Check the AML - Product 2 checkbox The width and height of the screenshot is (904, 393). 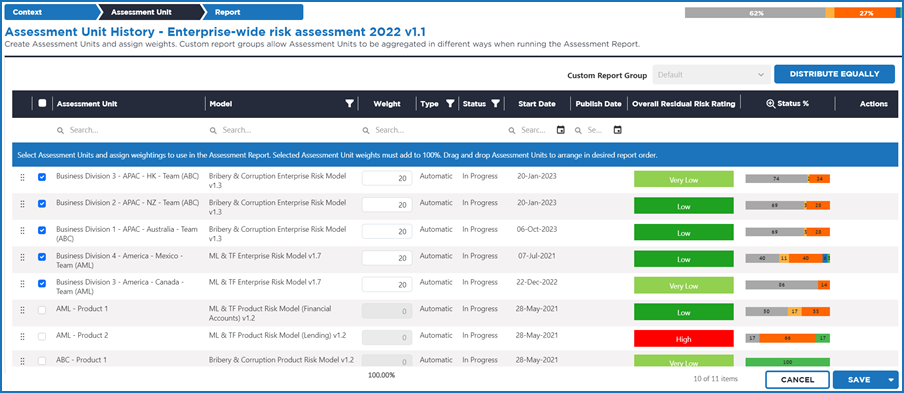click(42, 336)
